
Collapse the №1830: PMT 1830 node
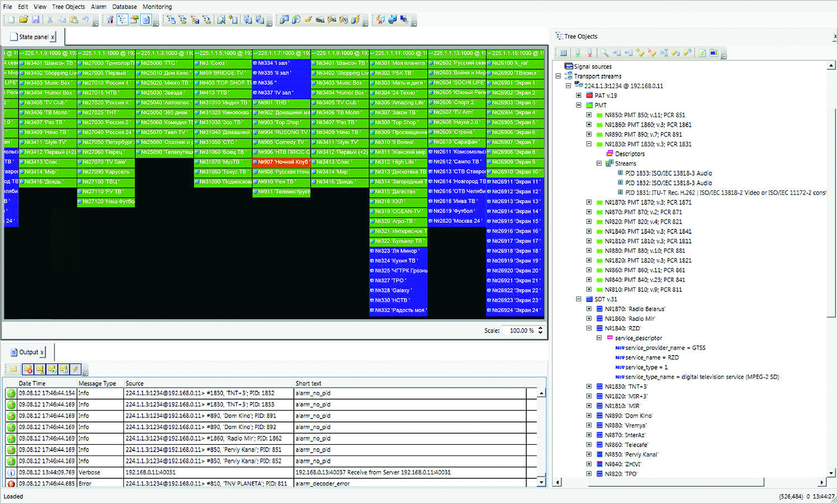tap(589, 144)
